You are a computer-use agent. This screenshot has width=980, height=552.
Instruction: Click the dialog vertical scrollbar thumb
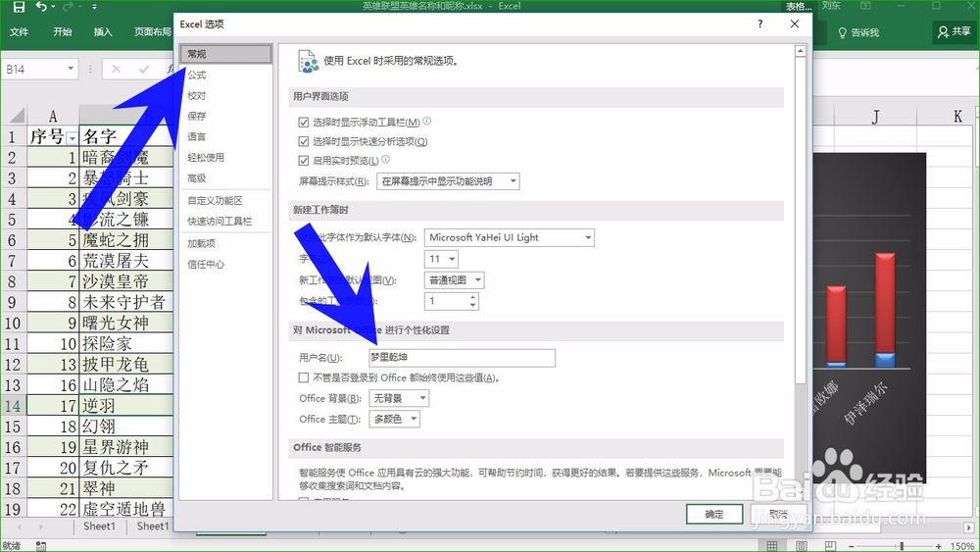coord(800,220)
